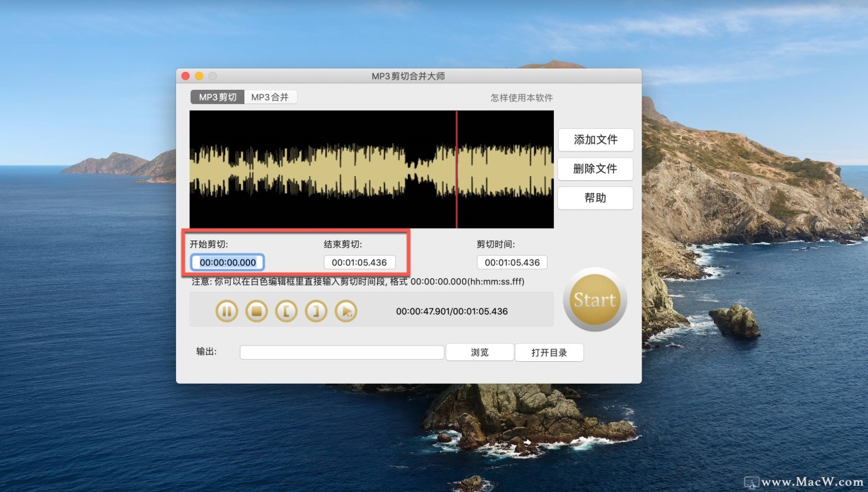Open 帮助 help button
The width and height of the screenshot is (868, 492).
coord(595,198)
